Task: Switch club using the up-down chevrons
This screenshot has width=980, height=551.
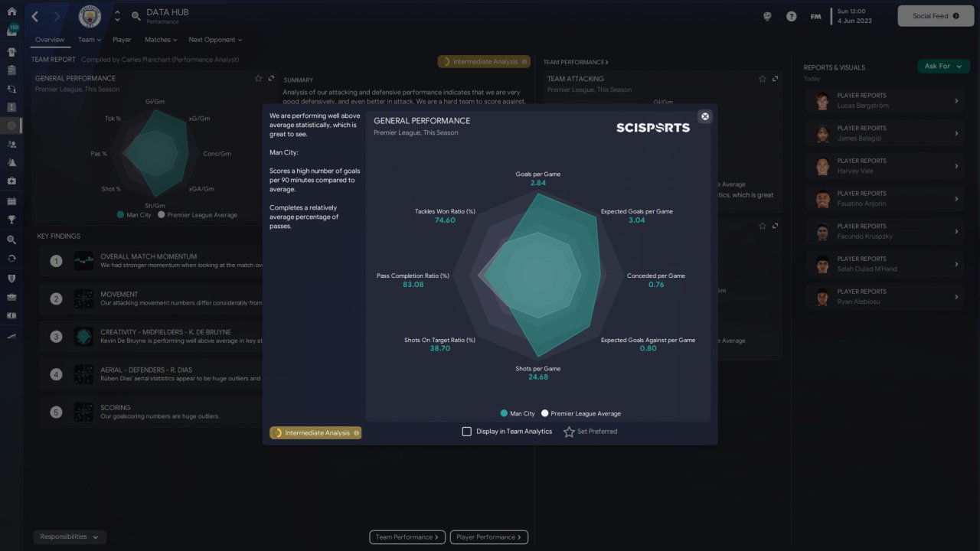Action: click(117, 16)
